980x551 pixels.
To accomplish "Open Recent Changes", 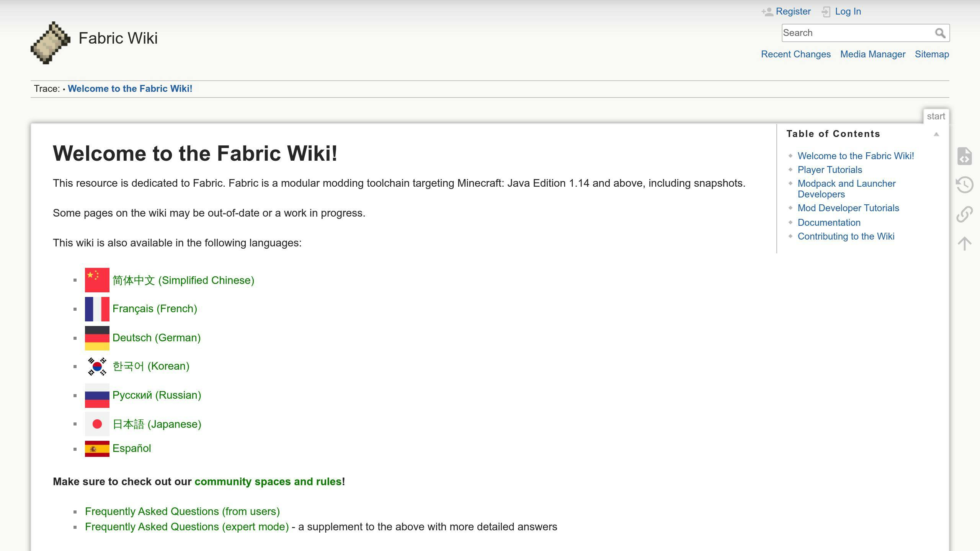I will 796,54.
